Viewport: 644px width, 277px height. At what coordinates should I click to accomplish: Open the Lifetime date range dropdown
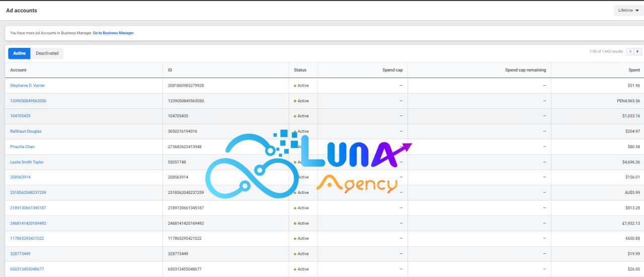click(628, 11)
